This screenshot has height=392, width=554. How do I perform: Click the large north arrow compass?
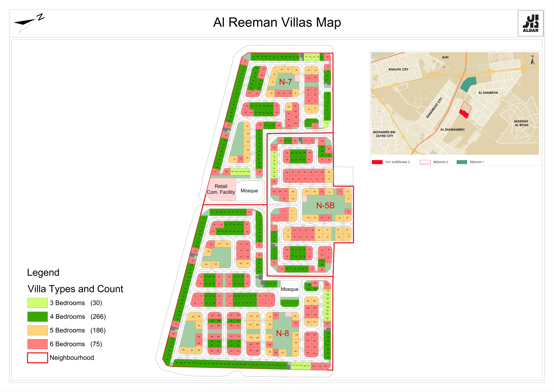pos(29,23)
